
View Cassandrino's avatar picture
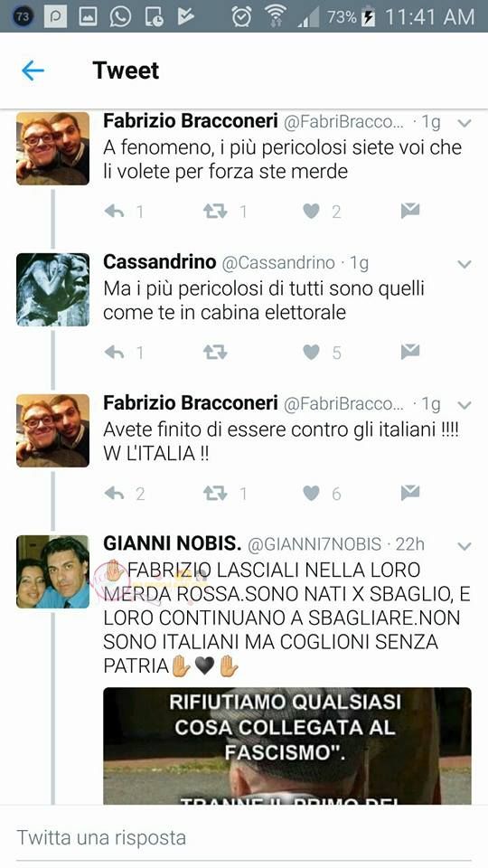[52, 289]
